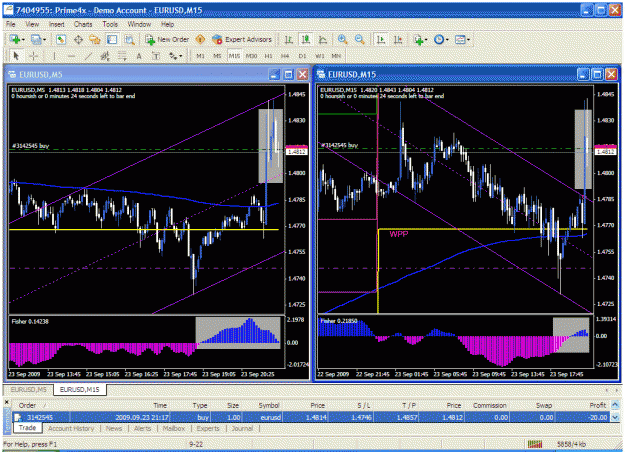Image resolution: width=625 pixels, height=452 pixels.
Task: Select the horizontal line drawing tool
Action: tap(71, 56)
